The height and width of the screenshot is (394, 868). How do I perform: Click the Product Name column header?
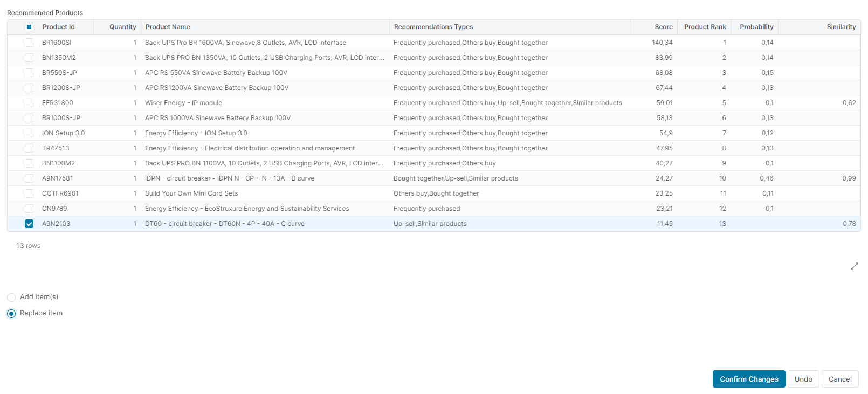tap(168, 27)
